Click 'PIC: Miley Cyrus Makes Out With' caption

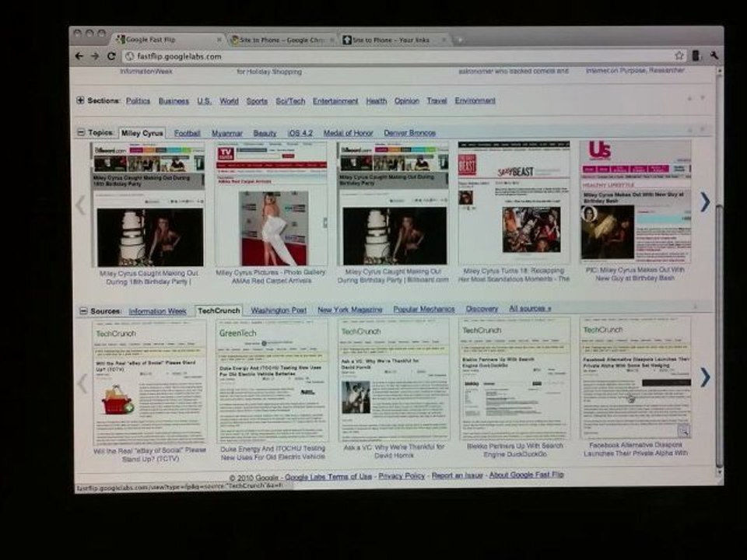tap(635, 270)
